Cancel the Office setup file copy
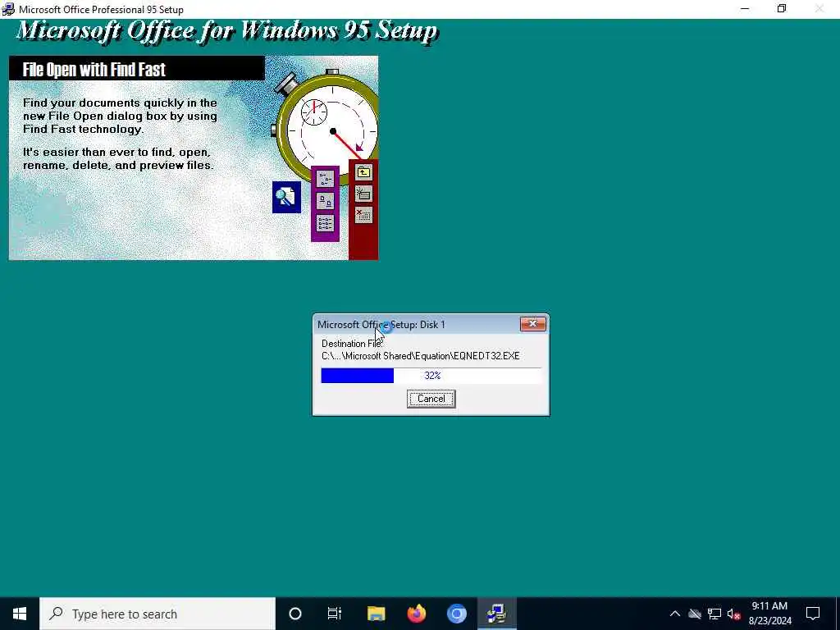840x630 pixels. [x=431, y=399]
